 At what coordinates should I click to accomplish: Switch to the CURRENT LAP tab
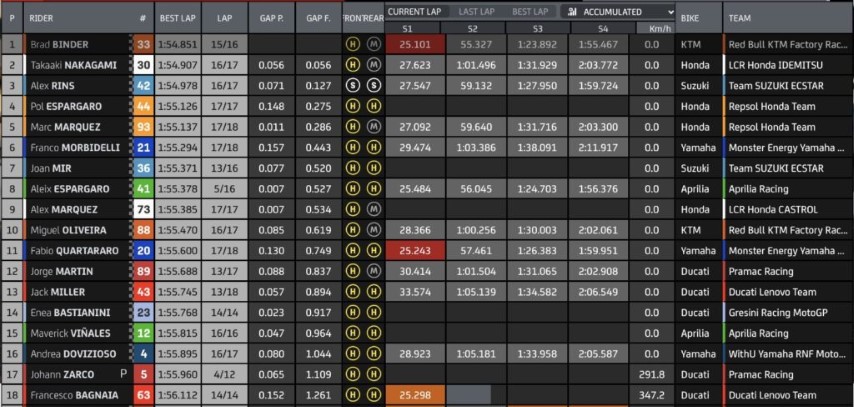coord(414,11)
